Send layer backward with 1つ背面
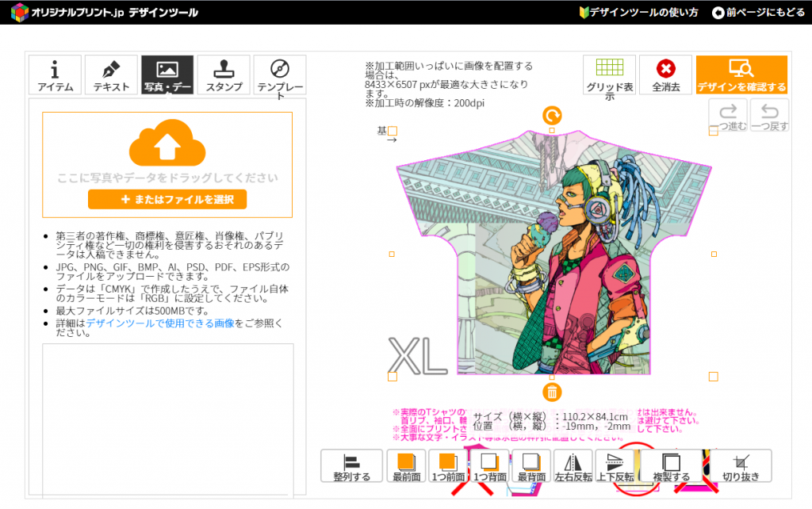812x509 pixels. point(490,466)
